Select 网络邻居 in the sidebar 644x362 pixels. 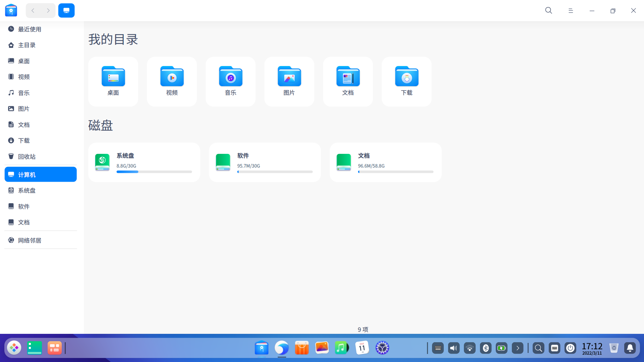click(x=30, y=240)
